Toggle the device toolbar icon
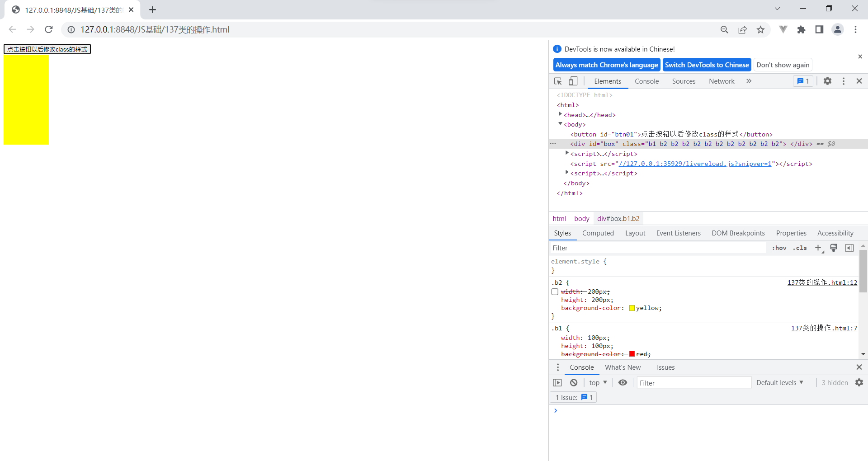Screen dimensions: 868x461 point(573,81)
